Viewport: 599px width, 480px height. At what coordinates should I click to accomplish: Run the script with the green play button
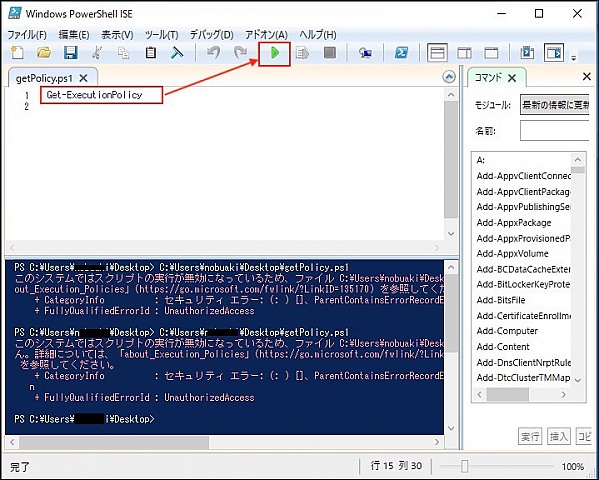(x=275, y=53)
